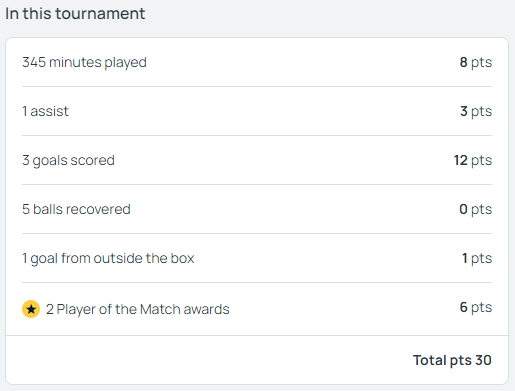Click the gold star Player of the Match icon
This screenshot has width=515, height=391.
coord(31,309)
